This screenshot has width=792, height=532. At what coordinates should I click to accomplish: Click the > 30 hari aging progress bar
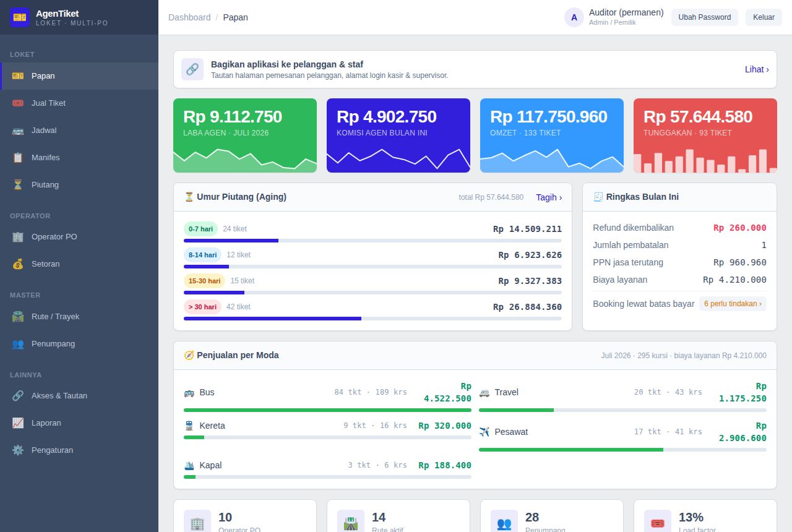point(372,318)
